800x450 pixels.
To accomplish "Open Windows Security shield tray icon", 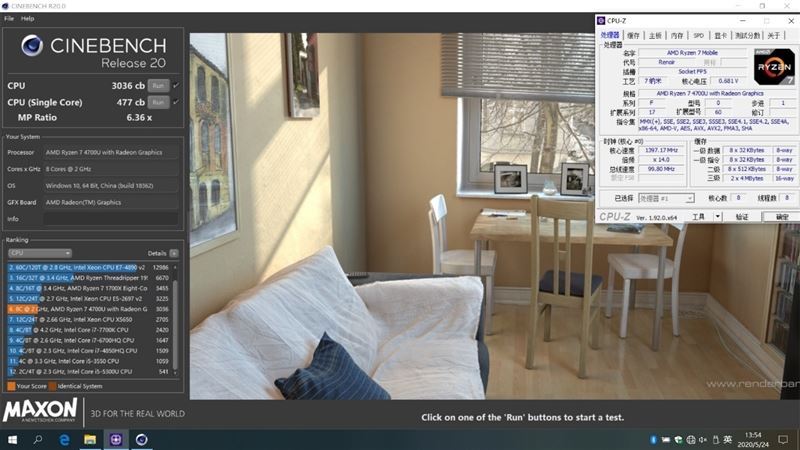I will (678, 439).
